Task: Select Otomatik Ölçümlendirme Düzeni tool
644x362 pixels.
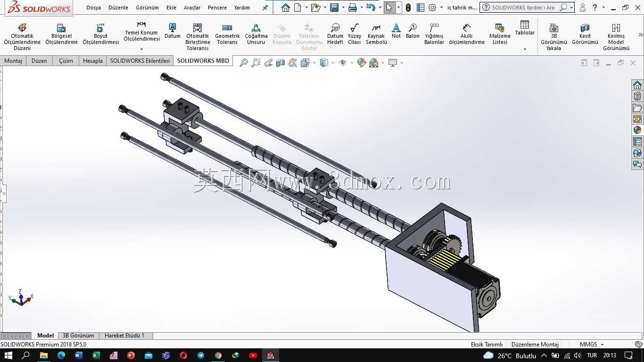Action: click(22, 36)
